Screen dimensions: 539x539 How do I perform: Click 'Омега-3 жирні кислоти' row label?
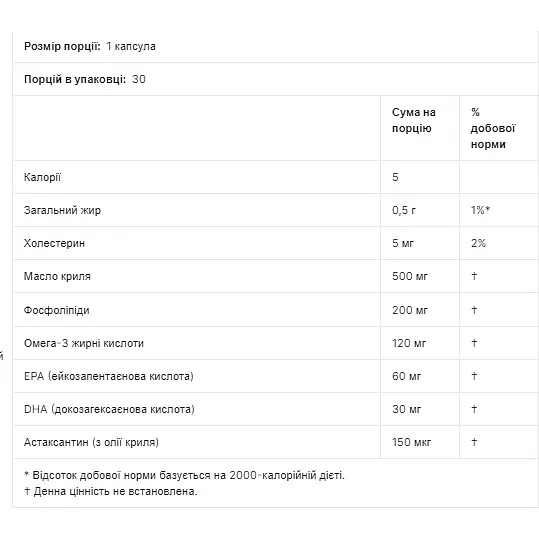(84, 343)
